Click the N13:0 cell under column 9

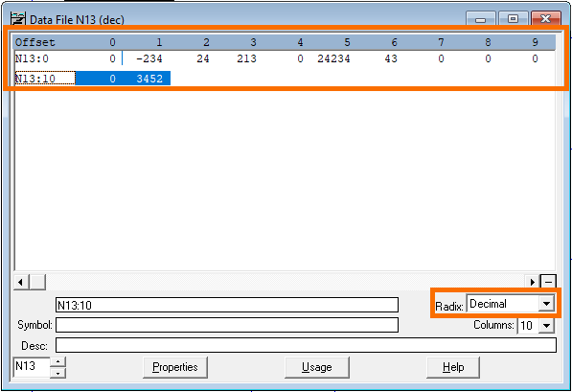[x=535, y=58]
